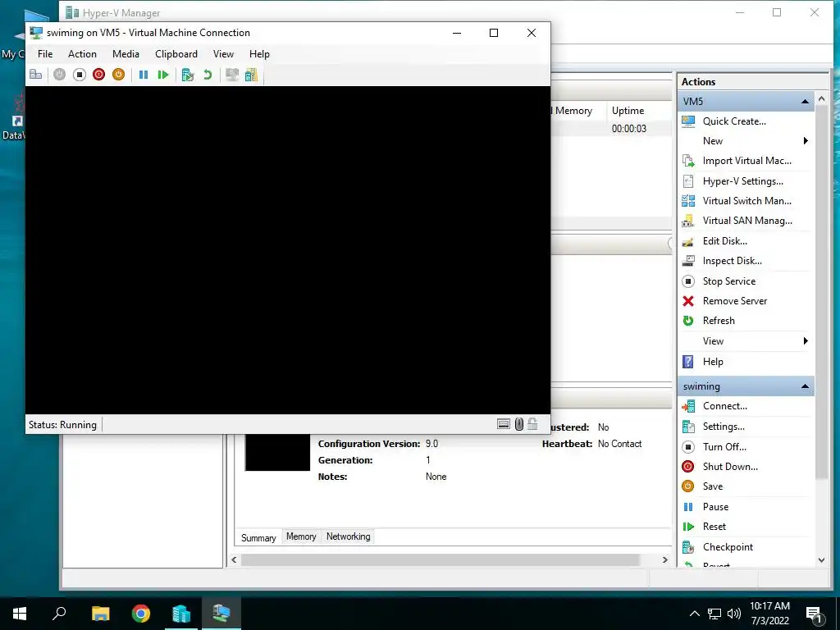Image resolution: width=840 pixels, height=630 pixels.
Task: Click the Actions pane scroll down arrow
Action: point(821,560)
